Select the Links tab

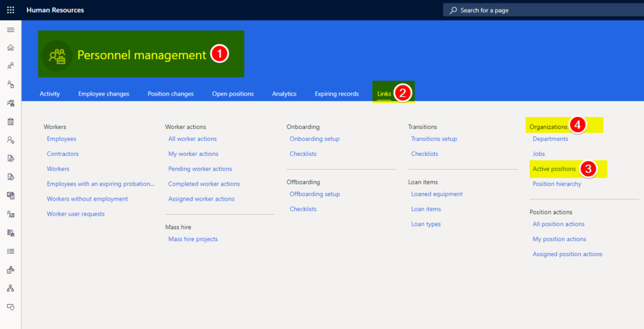[384, 94]
